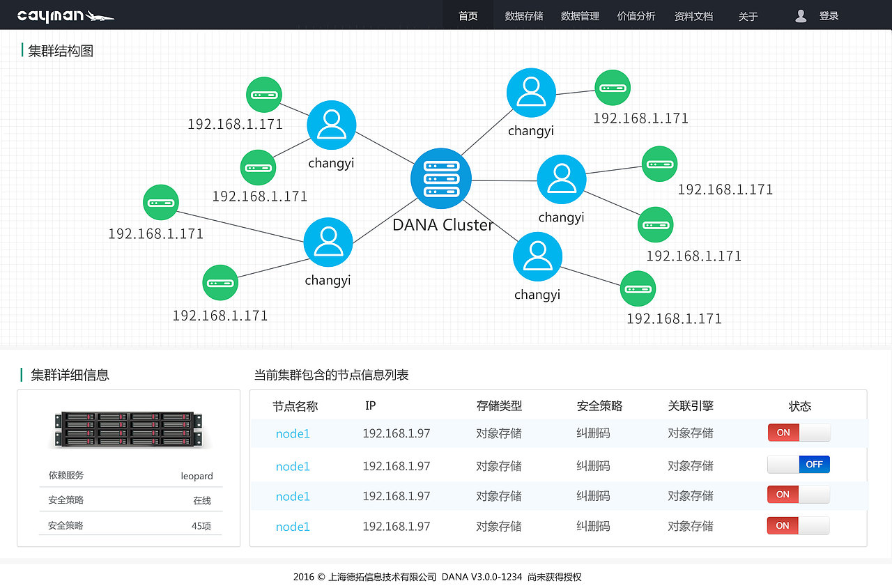Open the 数据存储 menu

coord(523,16)
